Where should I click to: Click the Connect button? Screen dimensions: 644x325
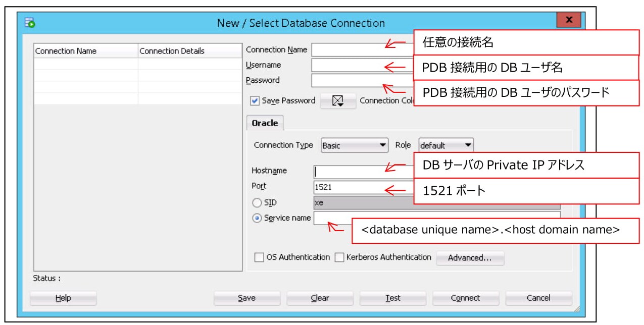coord(465,298)
